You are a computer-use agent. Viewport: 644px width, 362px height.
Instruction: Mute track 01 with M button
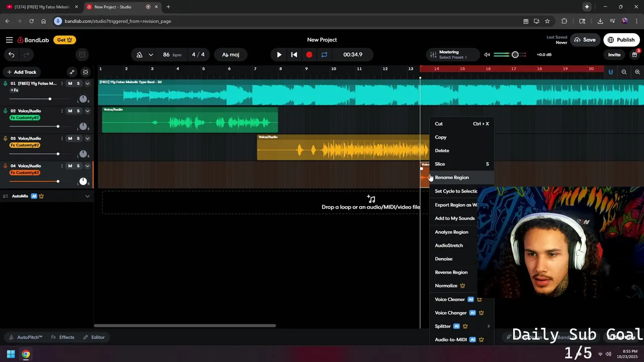[x=70, y=83]
